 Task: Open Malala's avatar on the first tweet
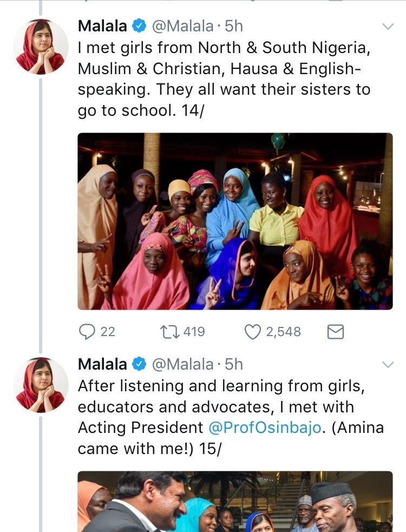pyautogui.click(x=41, y=47)
